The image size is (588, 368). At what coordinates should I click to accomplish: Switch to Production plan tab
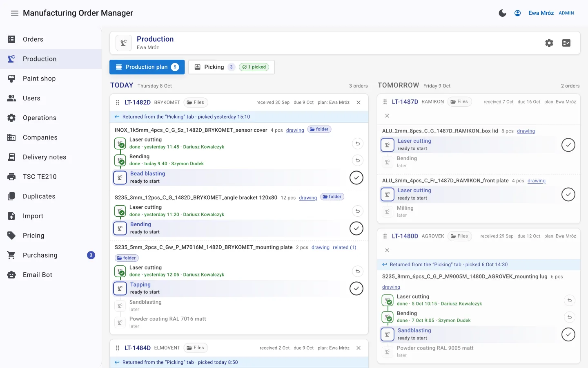(147, 67)
